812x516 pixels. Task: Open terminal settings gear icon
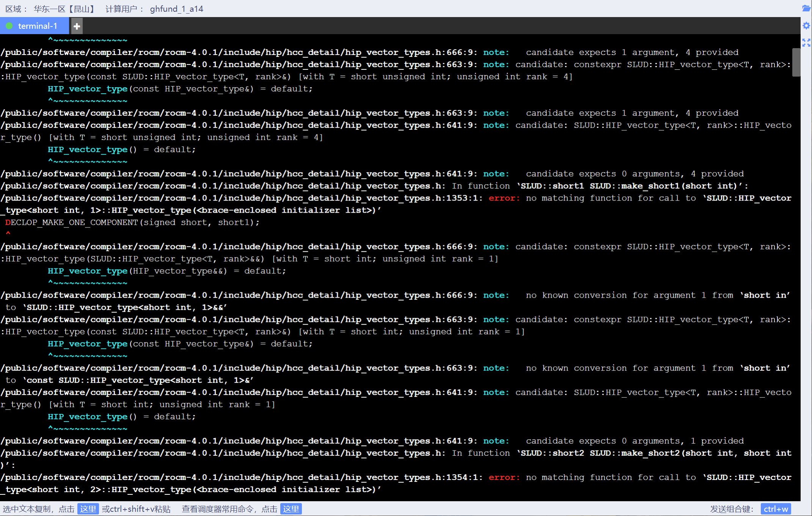806,26
